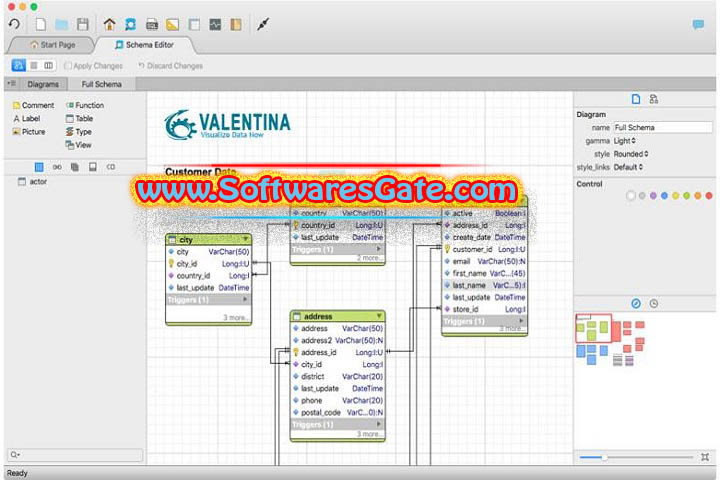Click Discard Changes
The image size is (720, 480).
point(170,66)
